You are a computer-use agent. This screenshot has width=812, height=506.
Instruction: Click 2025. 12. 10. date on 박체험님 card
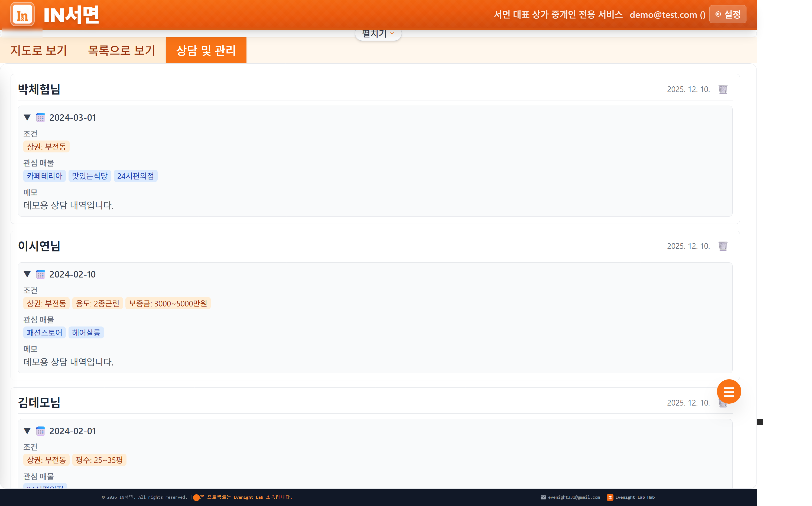tap(688, 89)
